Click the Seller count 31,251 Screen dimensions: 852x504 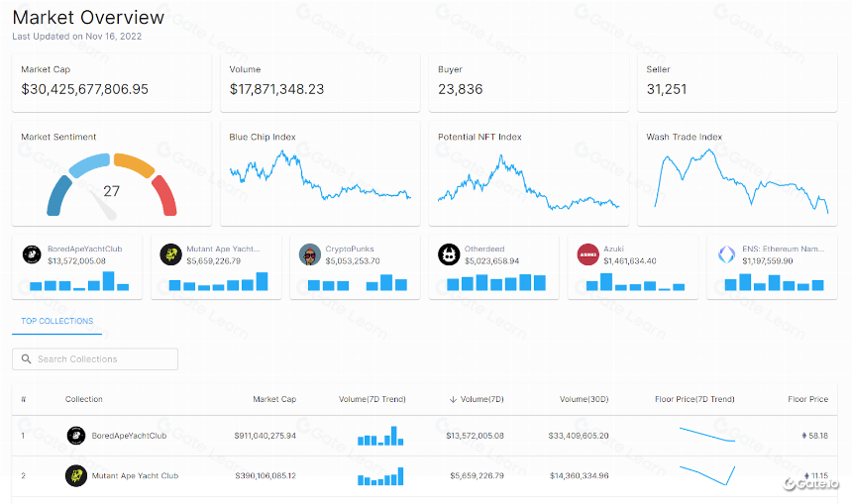pyautogui.click(x=667, y=89)
